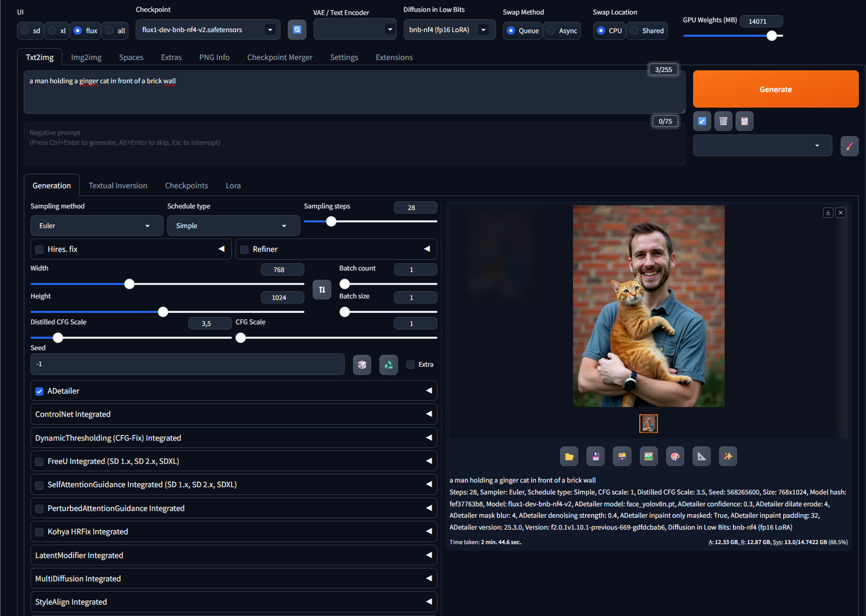Collapse the Refiner panel with its arrow
866x616 pixels.
[427, 249]
